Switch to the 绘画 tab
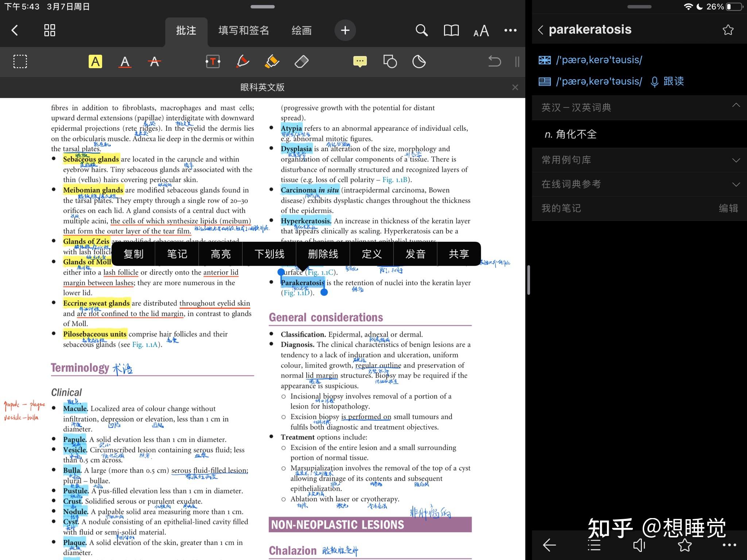747x560 pixels. [301, 31]
